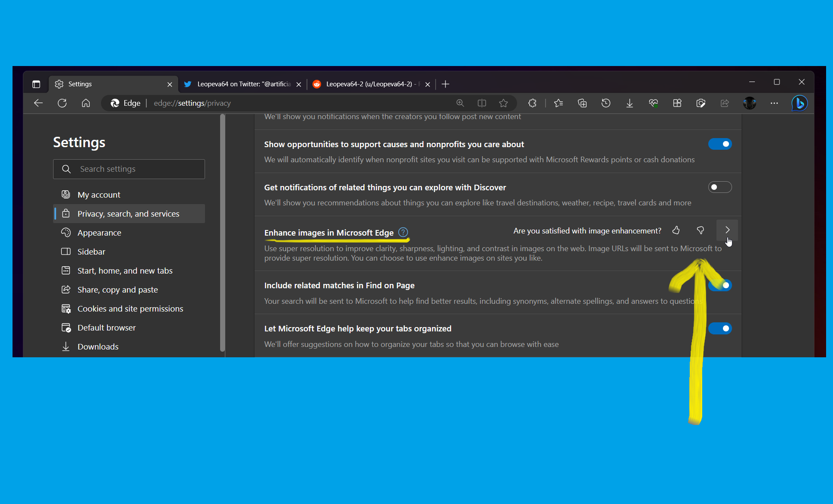Click the thumbs down feedback icon
The width and height of the screenshot is (833, 504).
[x=700, y=230]
